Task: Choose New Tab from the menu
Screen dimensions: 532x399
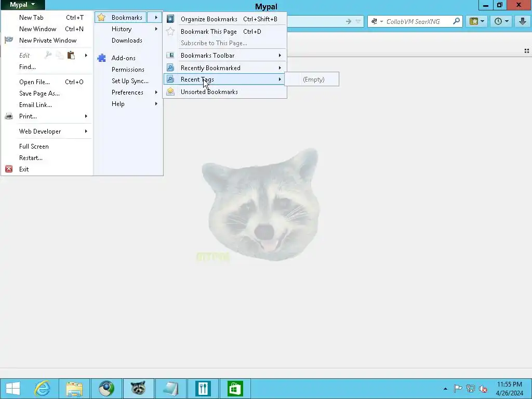Action: (47, 17)
